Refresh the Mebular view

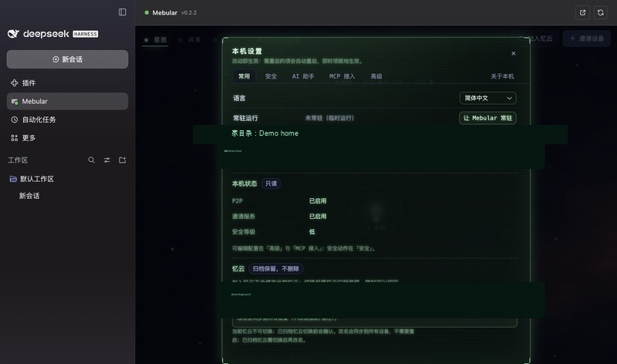(601, 12)
